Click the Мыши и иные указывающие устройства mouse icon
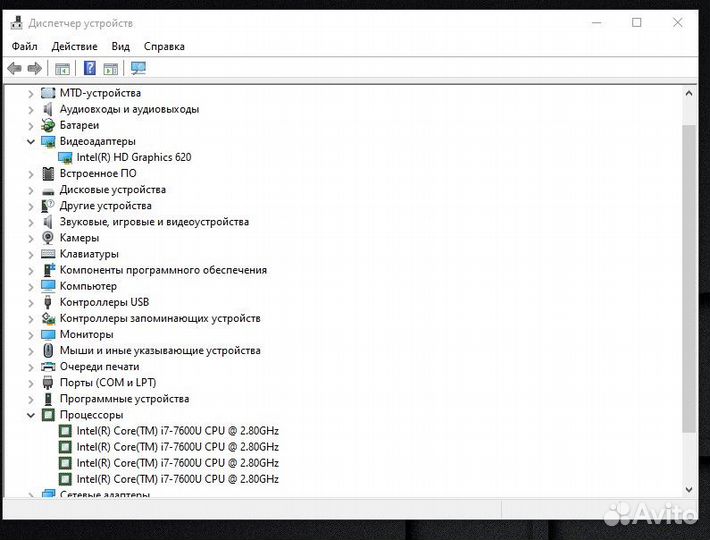This screenshot has width=710, height=540. coord(48,350)
